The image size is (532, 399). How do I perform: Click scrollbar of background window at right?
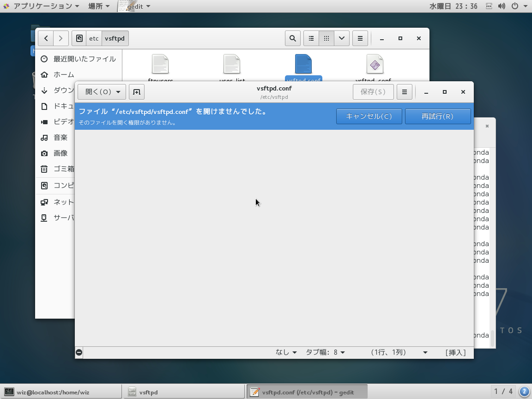[493, 338]
